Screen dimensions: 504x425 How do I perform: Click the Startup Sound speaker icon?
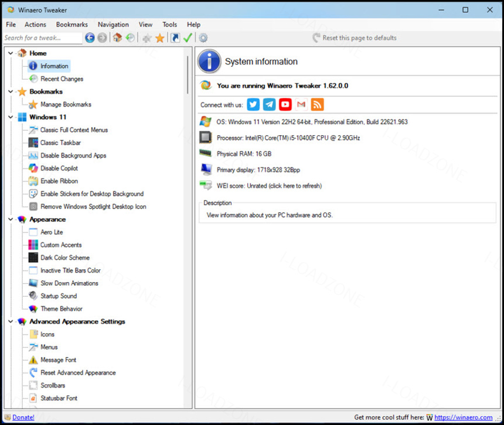[x=33, y=296]
